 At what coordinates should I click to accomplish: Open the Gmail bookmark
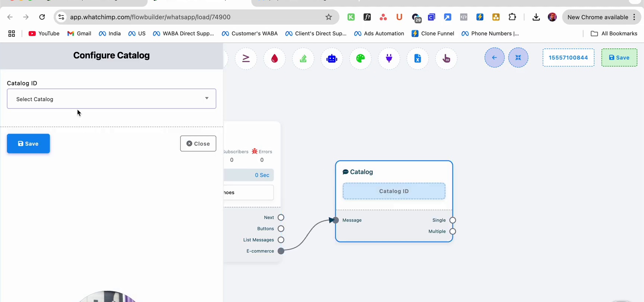[x=79, y=34]
